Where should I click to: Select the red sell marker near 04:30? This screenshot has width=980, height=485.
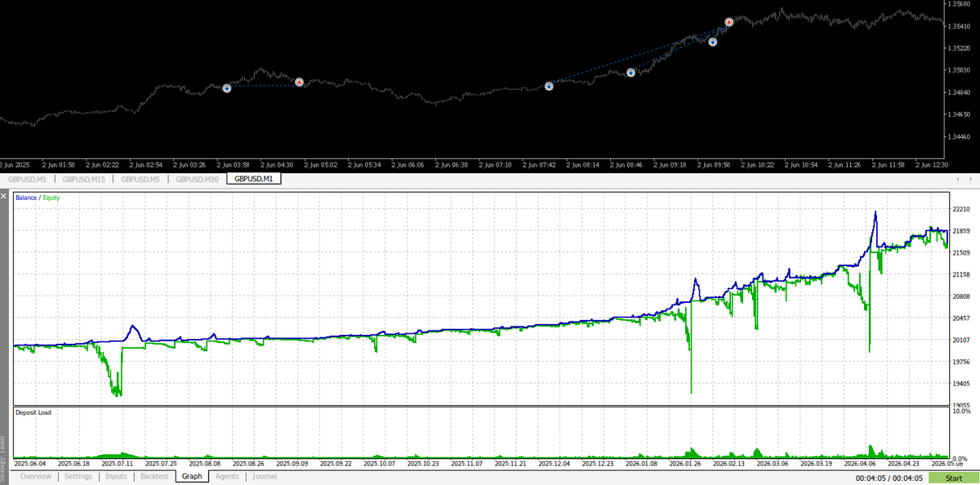pos(300,82)
